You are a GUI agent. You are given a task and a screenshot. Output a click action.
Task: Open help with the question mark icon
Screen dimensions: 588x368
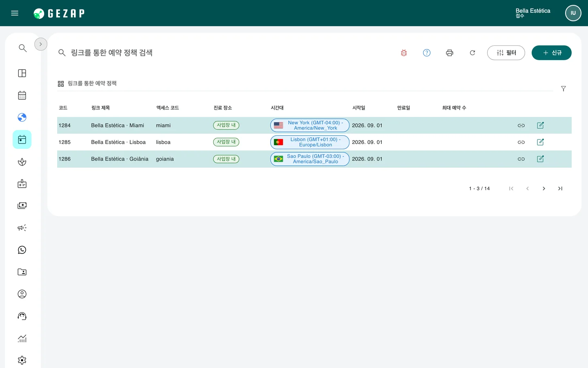coord(427,53)
